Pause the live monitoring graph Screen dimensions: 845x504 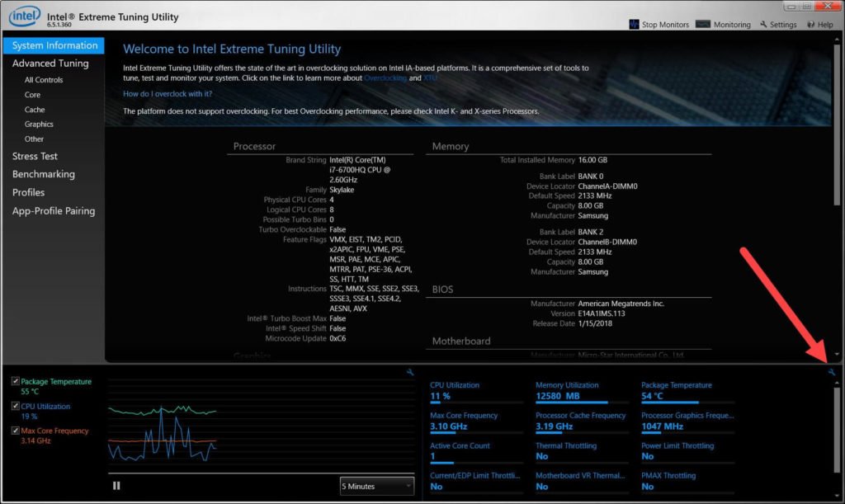(x=116, y=485)
